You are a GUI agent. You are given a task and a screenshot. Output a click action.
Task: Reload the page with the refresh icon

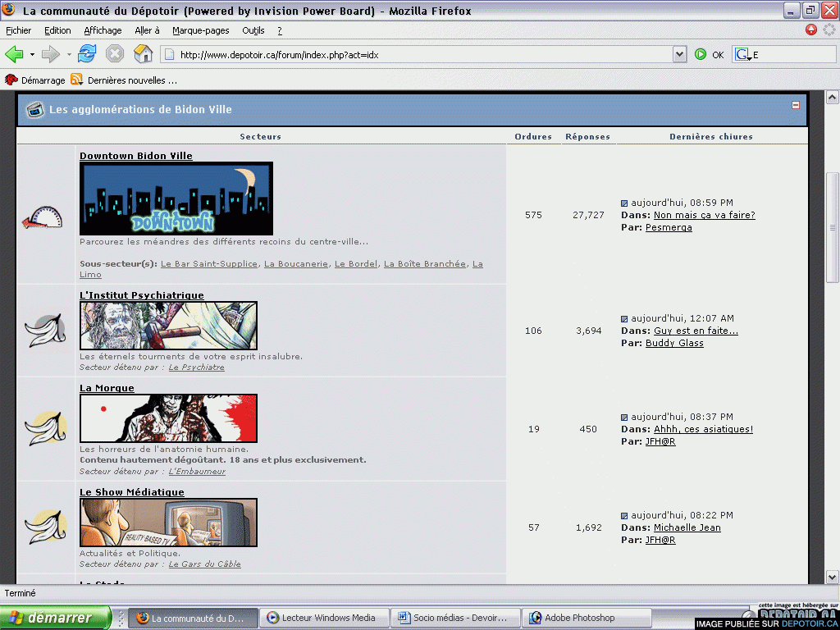pyautogui.click(x=87, y=54)
